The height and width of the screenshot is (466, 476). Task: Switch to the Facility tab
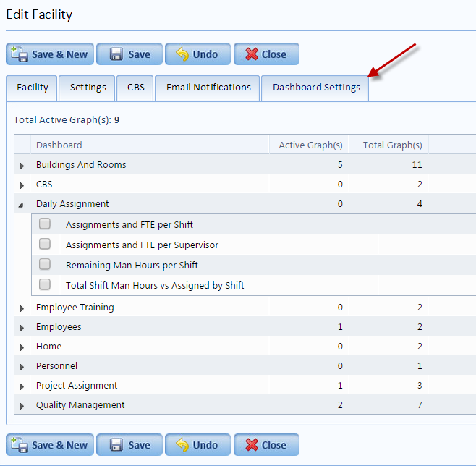click(x=33, y=88)
